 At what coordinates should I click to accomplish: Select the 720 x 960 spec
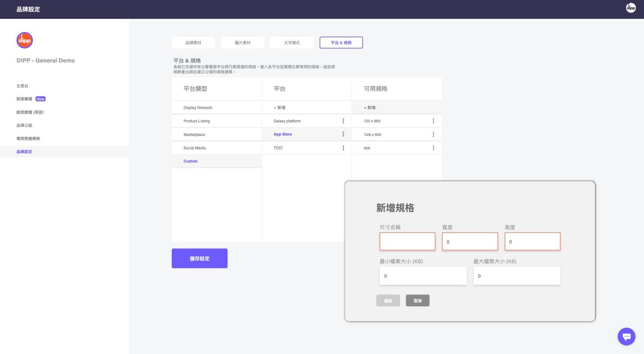pyautogui.click(x=396, y=121)
